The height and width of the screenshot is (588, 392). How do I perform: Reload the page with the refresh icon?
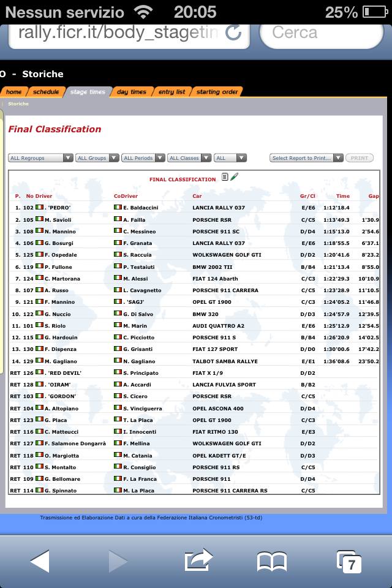pyautogui.click(x=233, y=32)
